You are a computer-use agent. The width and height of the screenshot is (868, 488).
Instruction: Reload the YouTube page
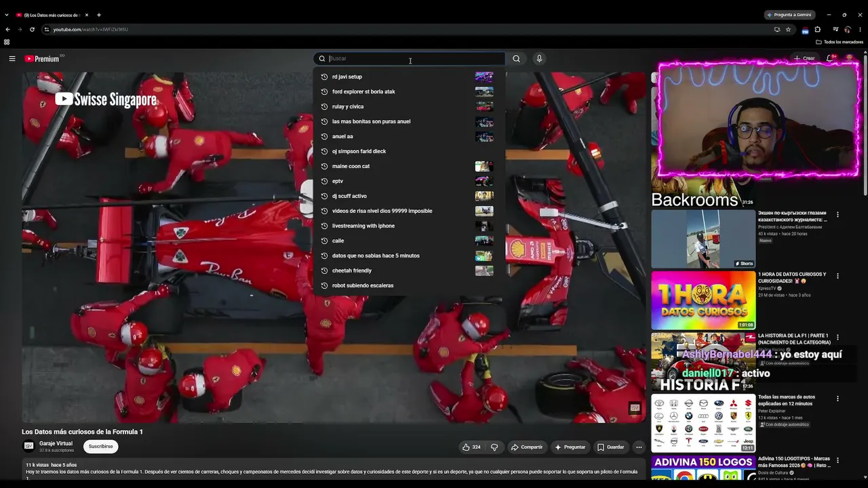tap(32, 29)
